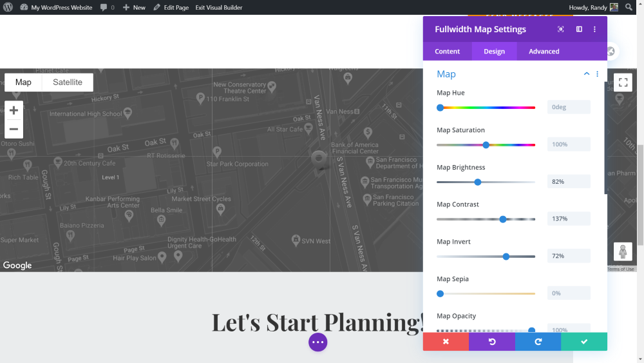Image resolution: width=644 pixels, height=363 pixels.
Task: Click Bella Smile map marker
Action: pos(162,221)
